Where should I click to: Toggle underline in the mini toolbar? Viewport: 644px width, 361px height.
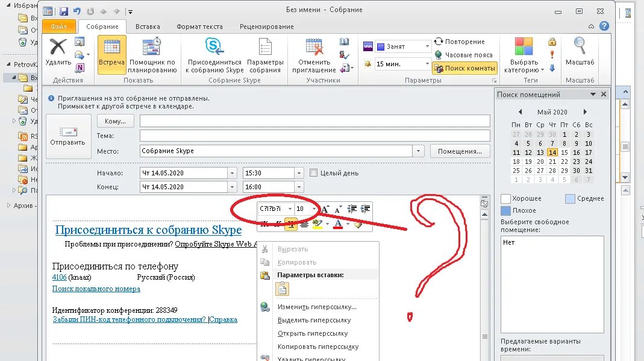click(291, 224)
